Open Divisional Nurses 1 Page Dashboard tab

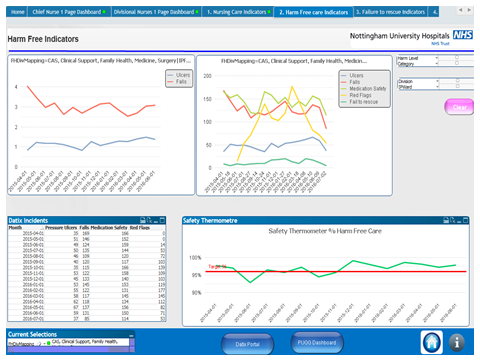156,12
